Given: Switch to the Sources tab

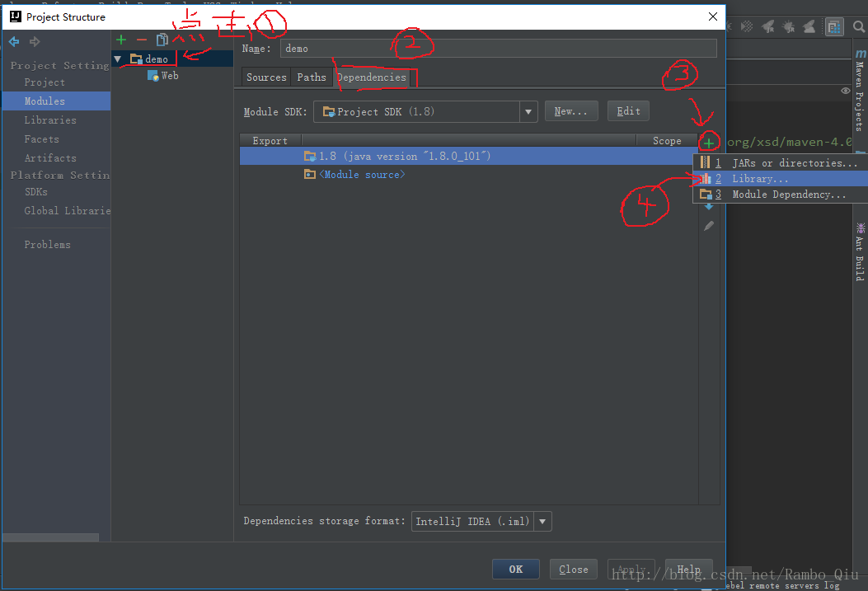Looking at the screenshot, I should tap(266, 77).
